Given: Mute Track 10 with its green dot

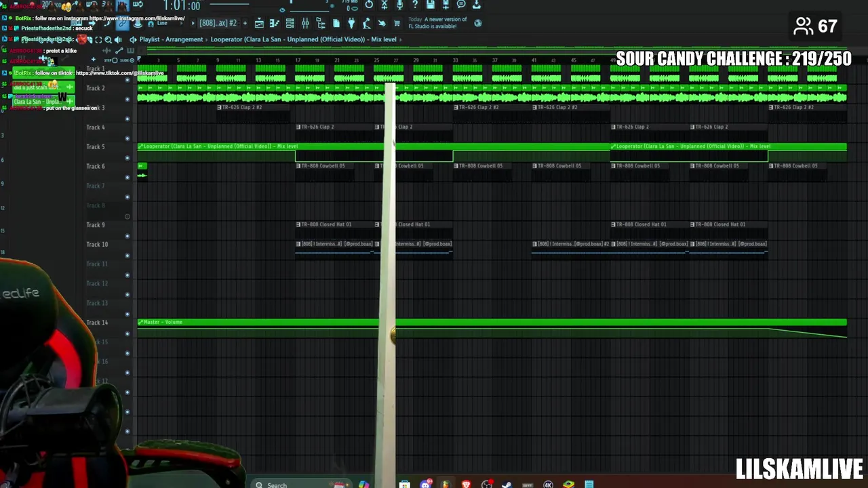Looking at the screenshot, I should [x=127, y=256].
